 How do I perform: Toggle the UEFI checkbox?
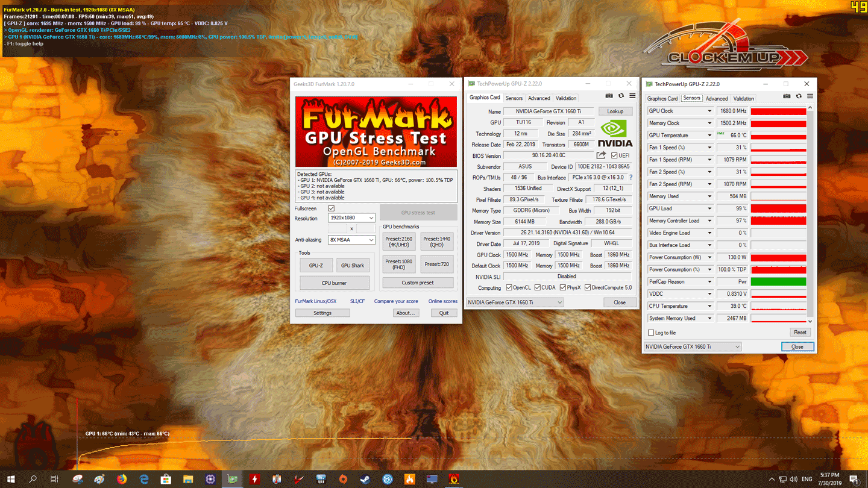(x=614, y=155)
